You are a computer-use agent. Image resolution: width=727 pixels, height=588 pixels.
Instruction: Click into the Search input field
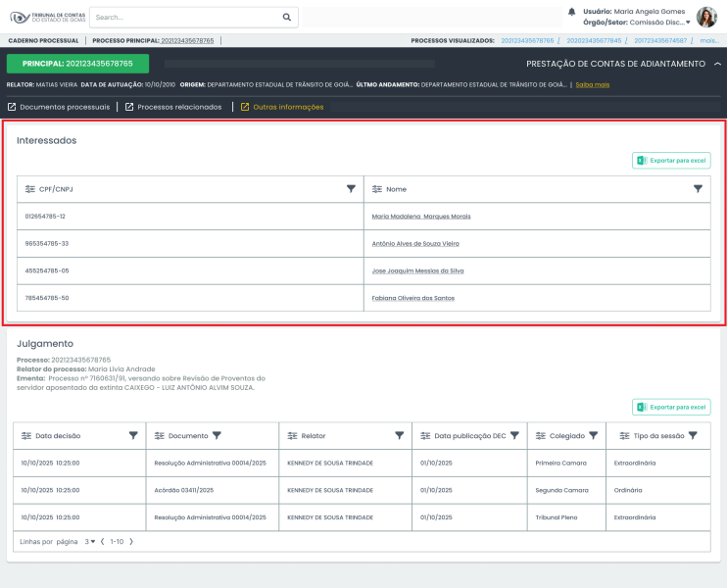(x=186, y=17)
